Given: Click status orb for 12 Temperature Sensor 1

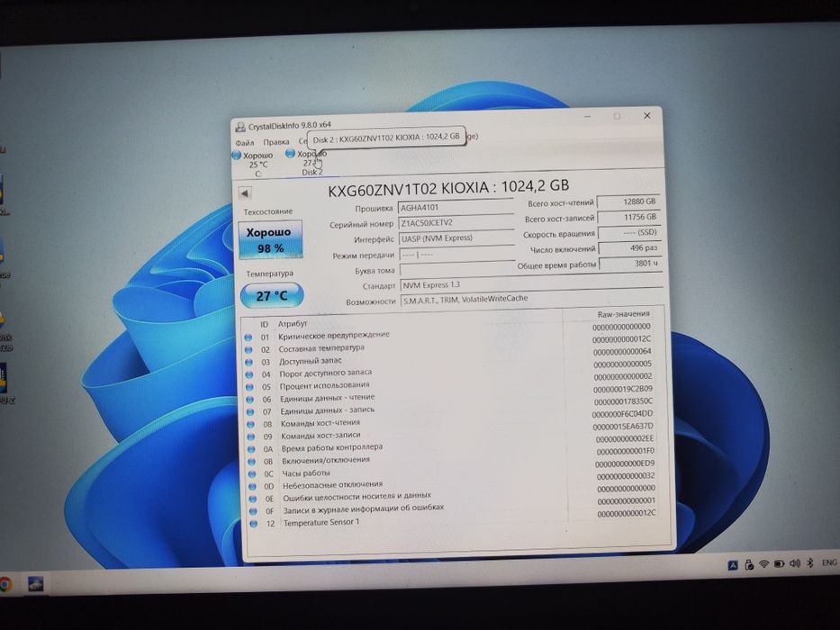Looking at the screenshot, I should point(254,524).
